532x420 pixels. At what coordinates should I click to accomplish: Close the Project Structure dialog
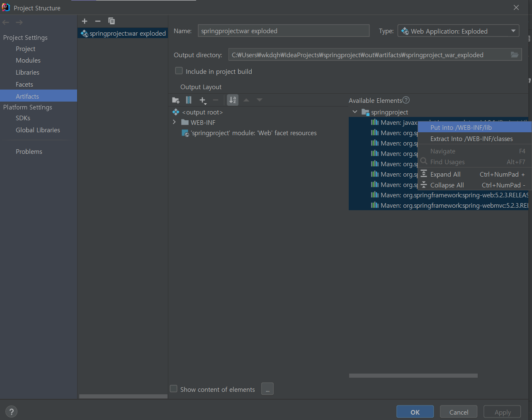pos(516,7)
